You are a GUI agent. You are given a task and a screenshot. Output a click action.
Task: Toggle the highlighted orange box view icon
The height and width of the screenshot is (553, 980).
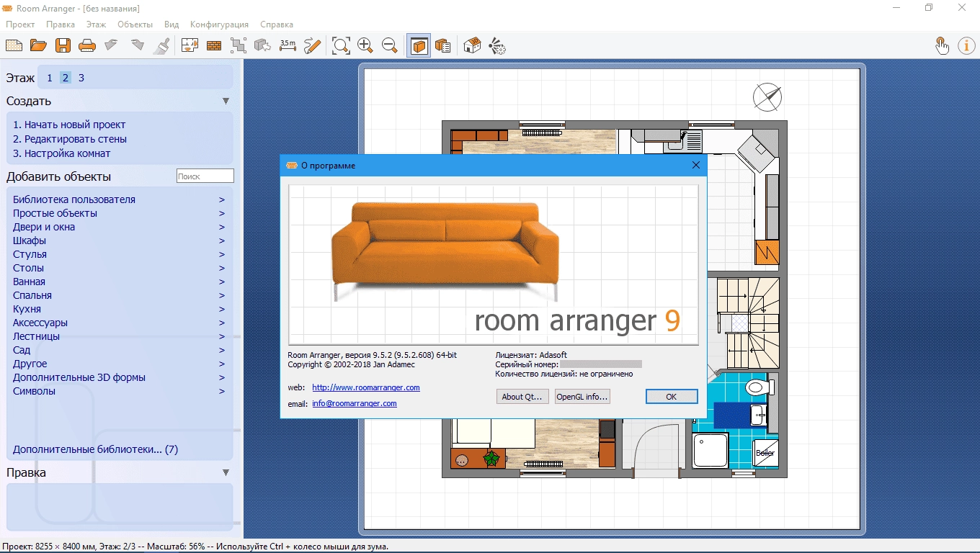pyautogui.click(x=419, y=45)
